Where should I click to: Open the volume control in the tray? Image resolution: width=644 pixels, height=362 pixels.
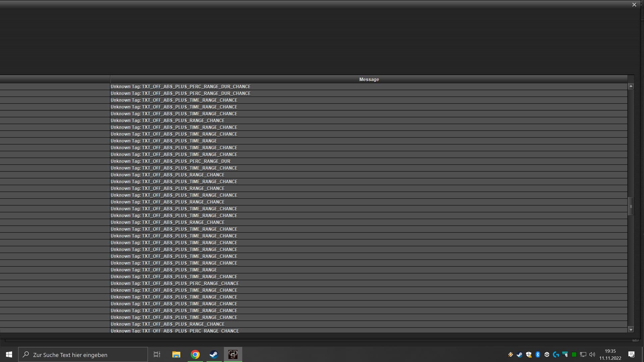click(592, 354)
